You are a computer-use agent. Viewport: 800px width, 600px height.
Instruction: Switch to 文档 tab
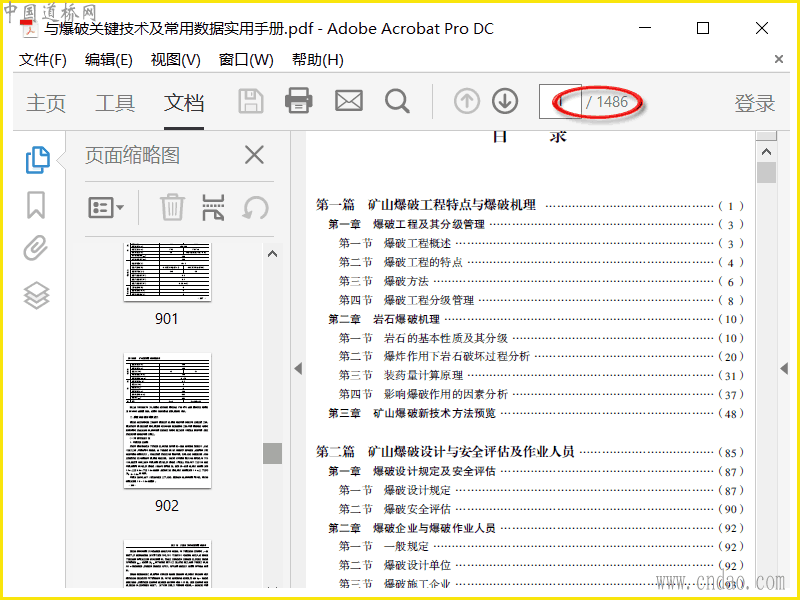(184, 103)
